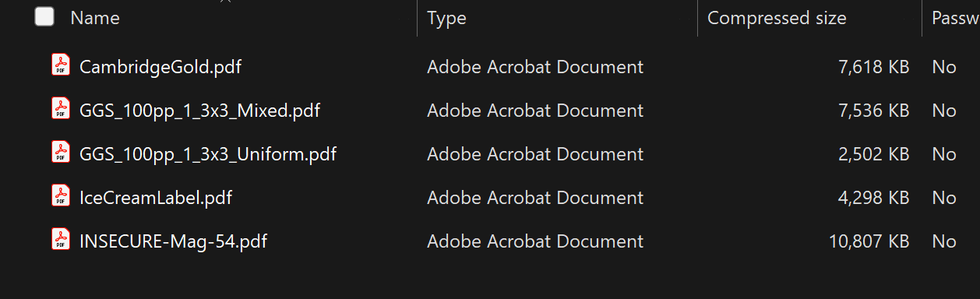Sort by Compressed size column header

(x=777, y=18)
